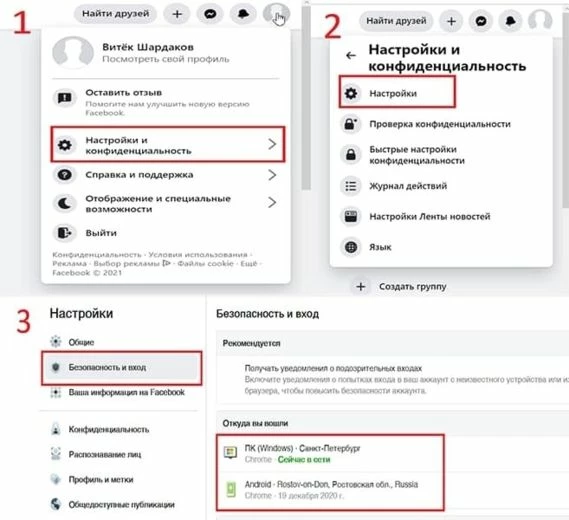The width and height of the screenshot is (569, 520).
Task: Click the back arrow beside Настройки и конфиденциальность
Action: coord(351,55)
